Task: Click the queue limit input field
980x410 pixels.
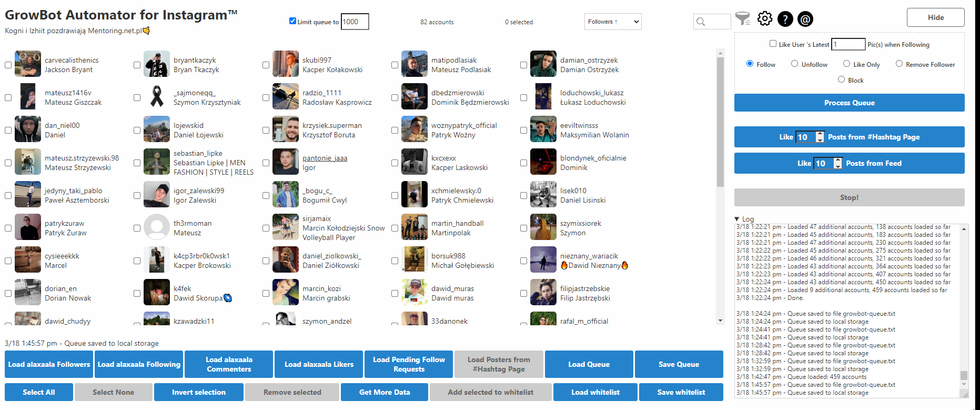Action: [355, 22]
